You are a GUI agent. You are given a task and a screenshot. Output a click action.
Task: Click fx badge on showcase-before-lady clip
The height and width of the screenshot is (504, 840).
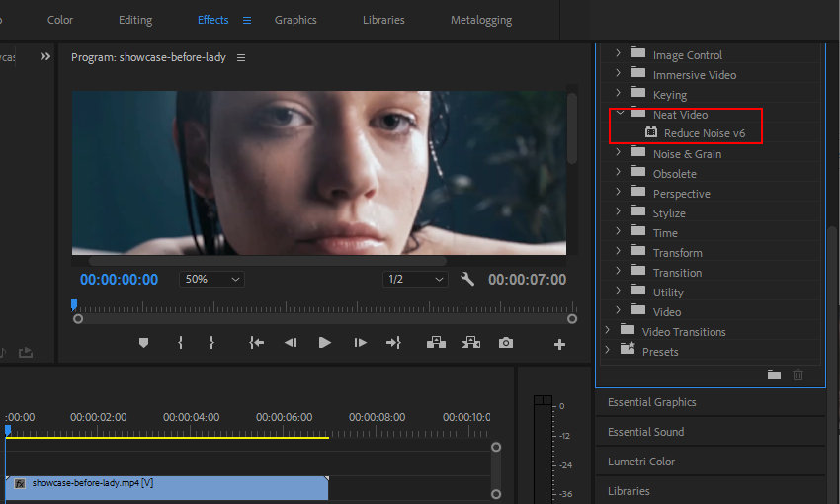coord(20,483)
